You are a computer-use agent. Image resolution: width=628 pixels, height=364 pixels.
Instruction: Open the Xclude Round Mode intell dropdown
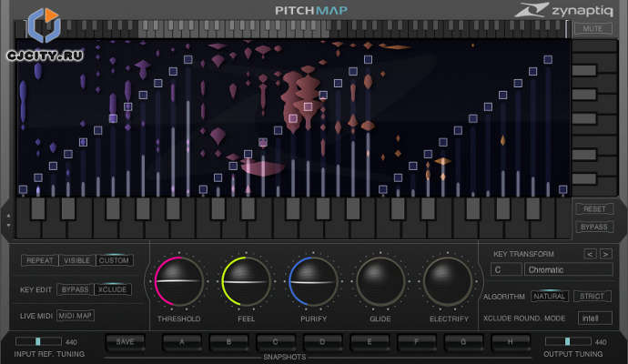(594, 318)
